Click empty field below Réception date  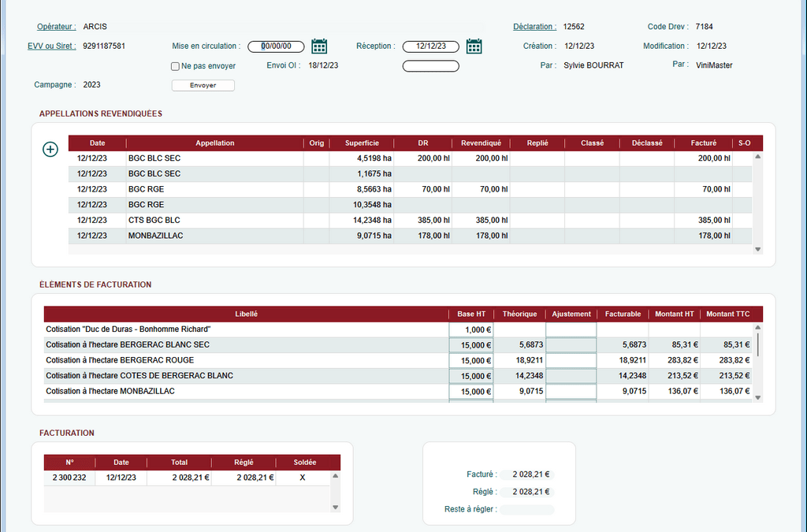(x=430, y=66)
